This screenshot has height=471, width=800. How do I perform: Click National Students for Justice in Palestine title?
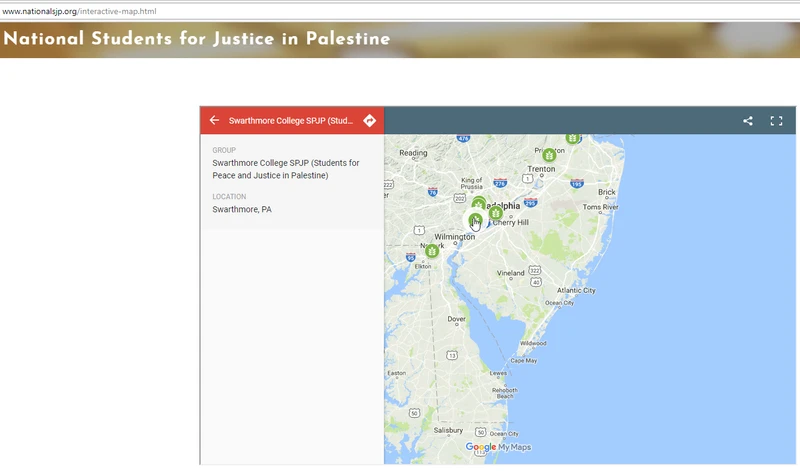[x=197, y=39]
